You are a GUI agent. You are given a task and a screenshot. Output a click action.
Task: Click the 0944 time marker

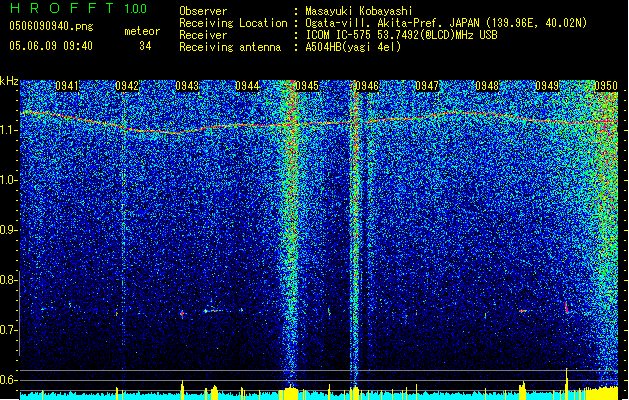click(x=247, y=86)
